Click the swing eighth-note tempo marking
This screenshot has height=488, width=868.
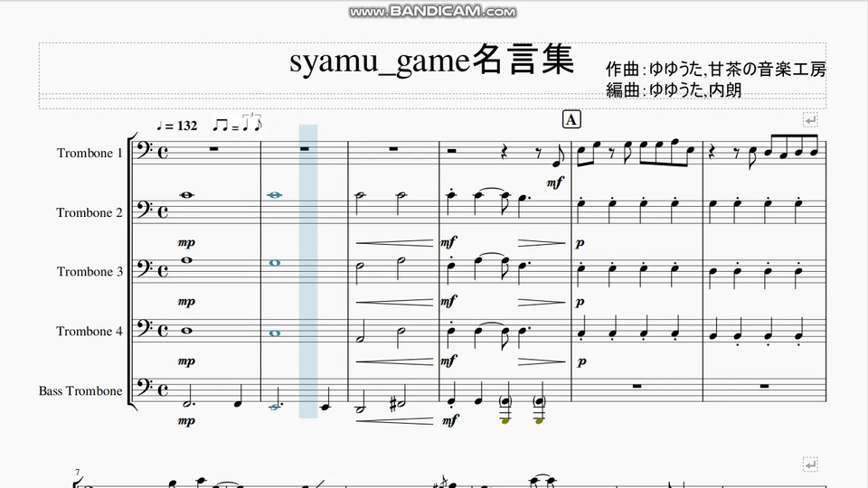[237, 124]
